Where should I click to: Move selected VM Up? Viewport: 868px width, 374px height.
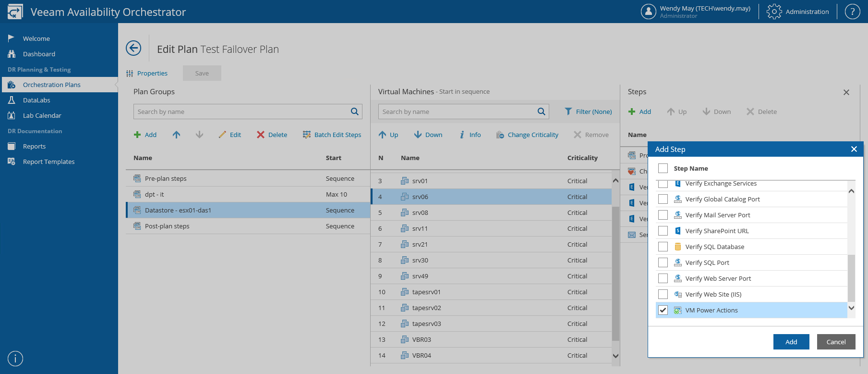tap(388, 135)
